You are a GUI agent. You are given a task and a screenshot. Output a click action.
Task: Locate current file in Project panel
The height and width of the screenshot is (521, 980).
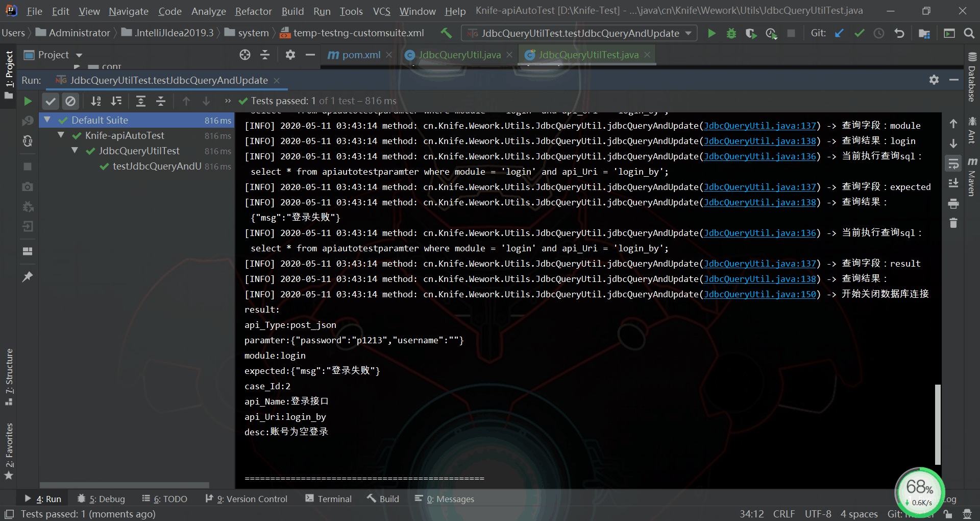245,55
